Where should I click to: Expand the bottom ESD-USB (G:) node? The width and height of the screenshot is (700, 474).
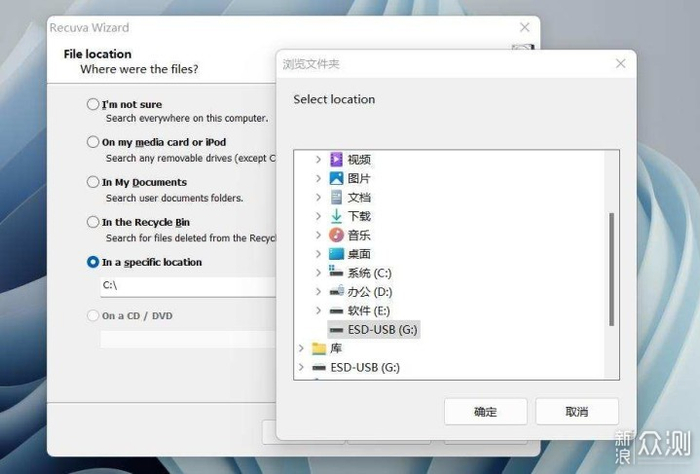pos(301,367)
